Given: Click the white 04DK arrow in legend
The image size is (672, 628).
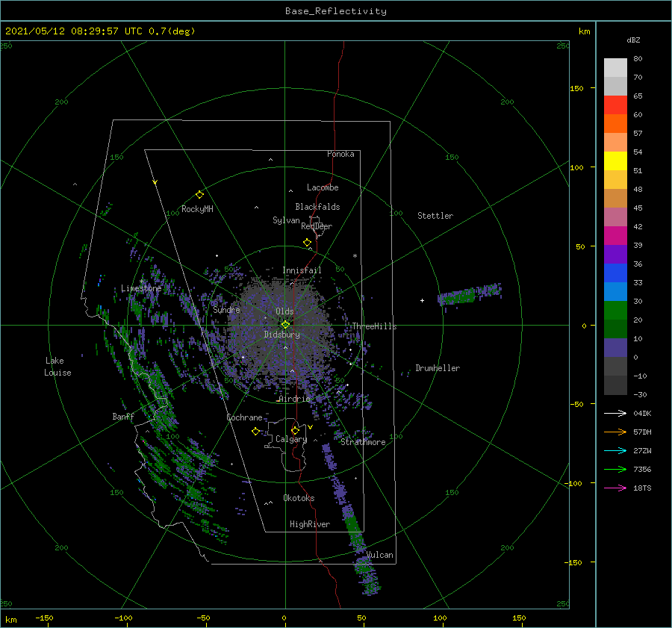Looking at the screenshot, I should (x=615, y=413).
